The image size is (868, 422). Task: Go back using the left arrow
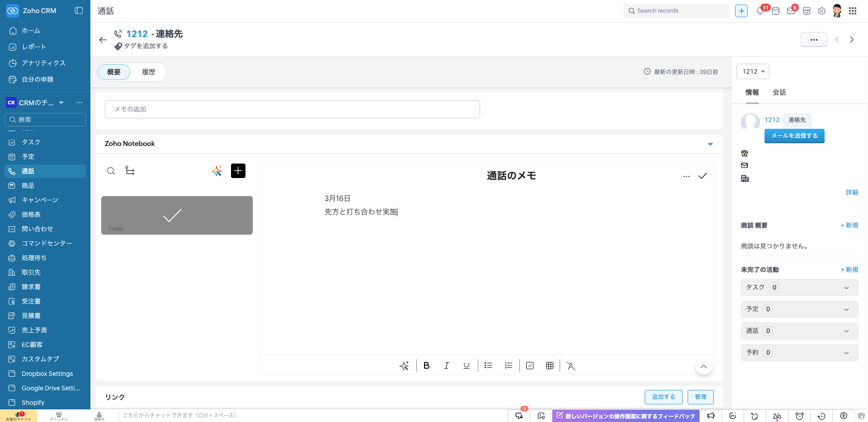click(x=103, y=40)
